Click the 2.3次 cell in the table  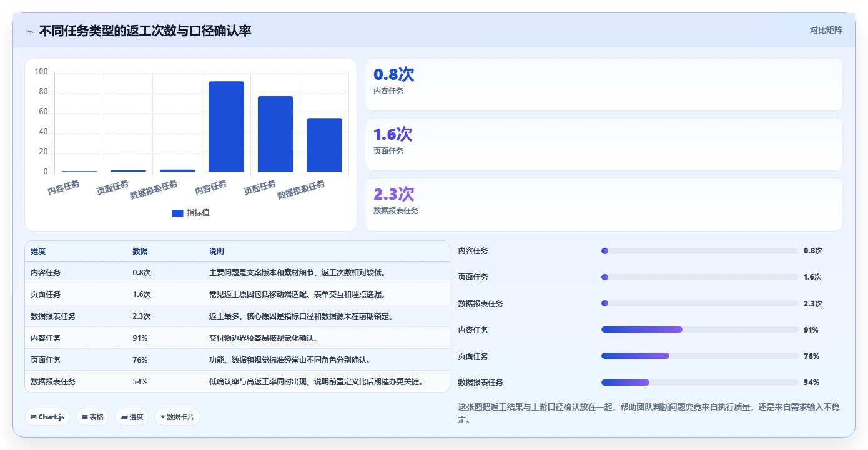[x=142, y=316]
